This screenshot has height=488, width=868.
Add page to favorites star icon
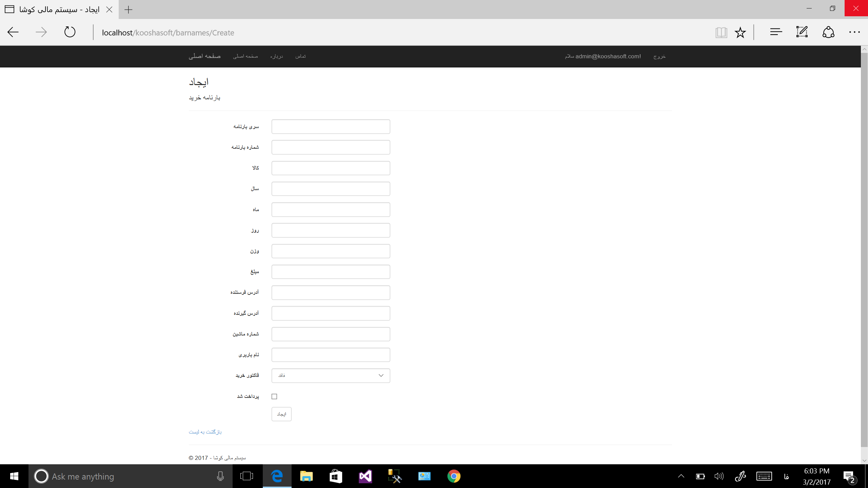[x=740, y=33]
